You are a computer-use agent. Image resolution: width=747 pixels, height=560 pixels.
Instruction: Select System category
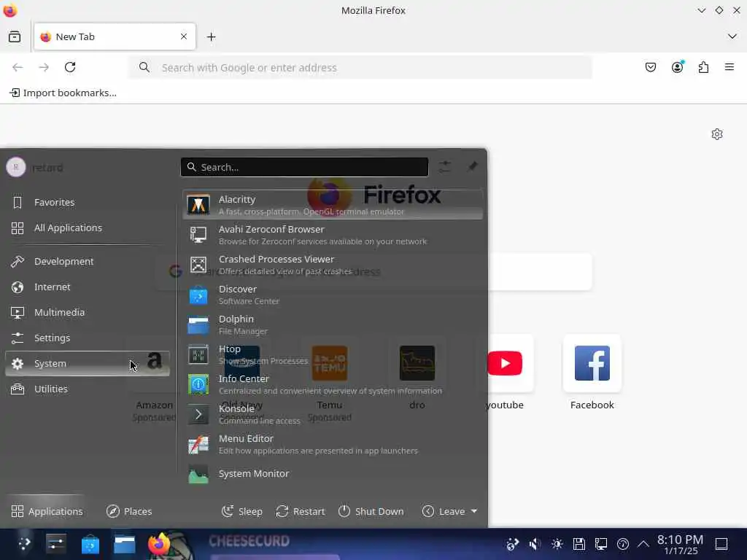pos(88,363)
